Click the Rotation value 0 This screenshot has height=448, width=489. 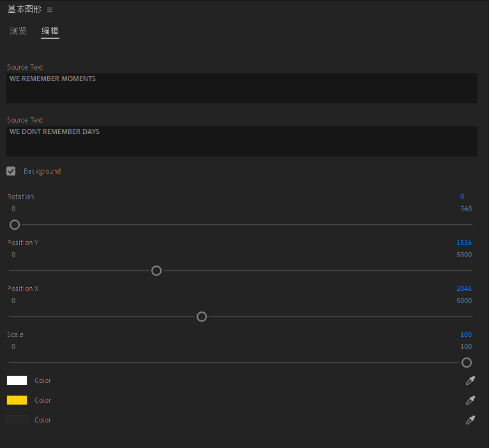[462, 197]
